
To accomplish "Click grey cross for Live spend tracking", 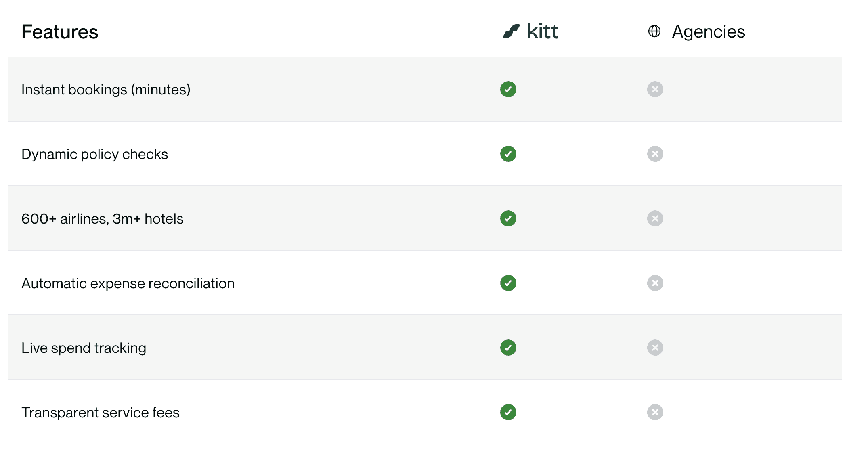I will coord(655,348).
